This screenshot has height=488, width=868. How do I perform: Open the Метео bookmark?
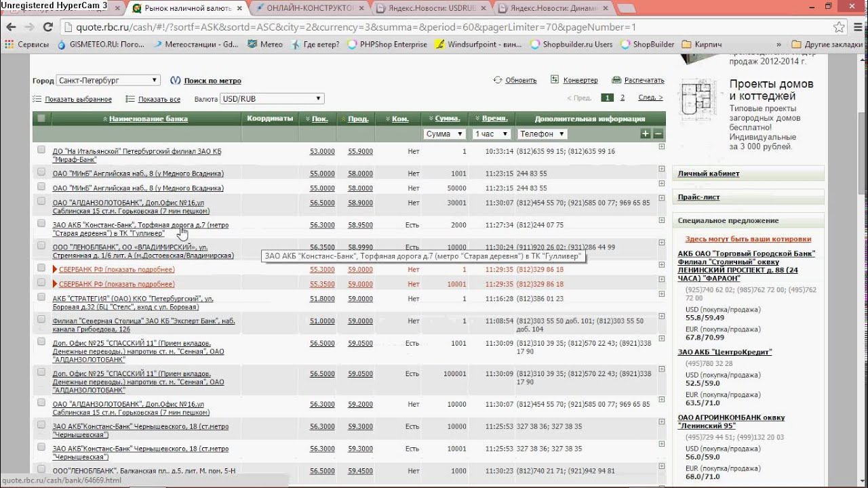[x=265, y=44]
